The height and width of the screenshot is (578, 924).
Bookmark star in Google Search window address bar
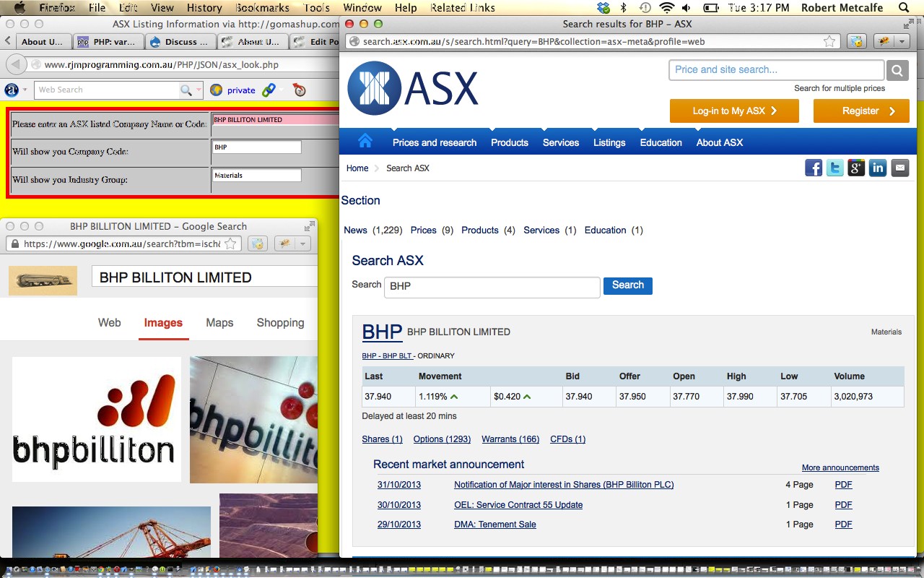230,243
